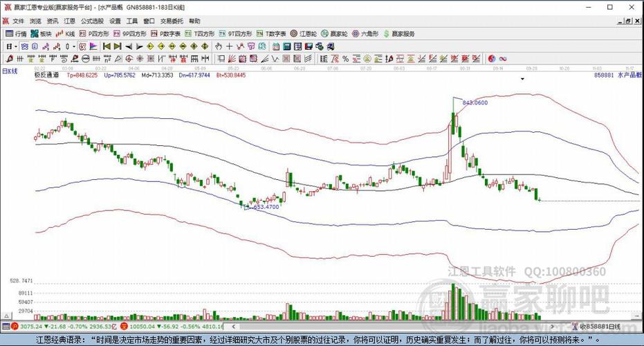Jump to last bar icon
This screenshot has height=346, width=644.
(118, 46)
